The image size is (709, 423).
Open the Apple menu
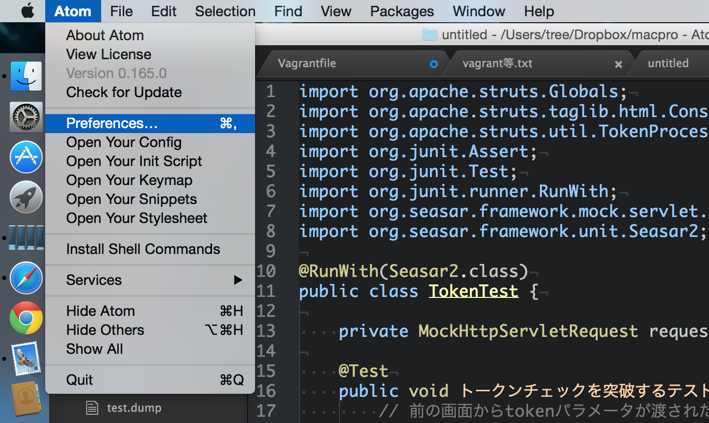(x=27, y=11)
